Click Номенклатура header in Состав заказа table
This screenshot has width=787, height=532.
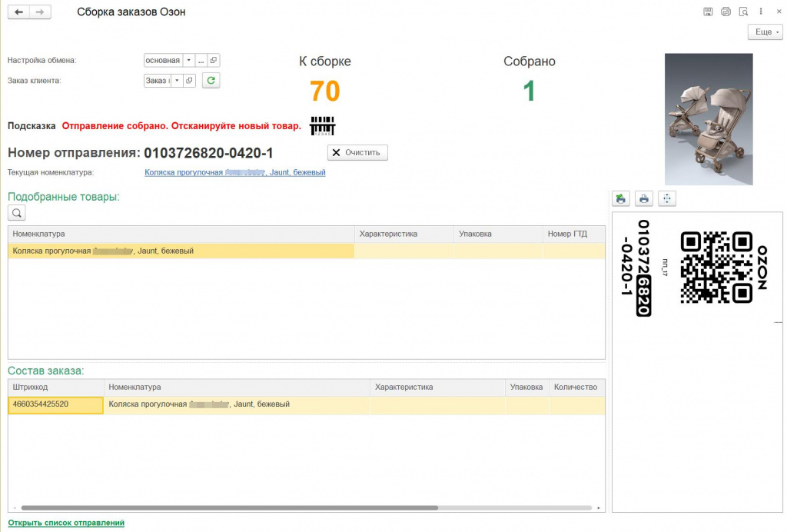(237, 387)
